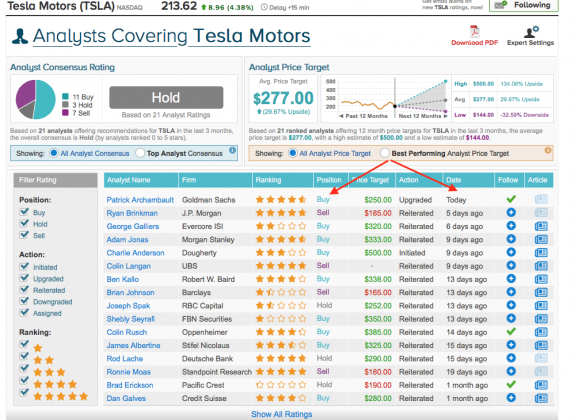Sort by Analyst Name column header
578x420 pixels.
[x=141, y=180]
